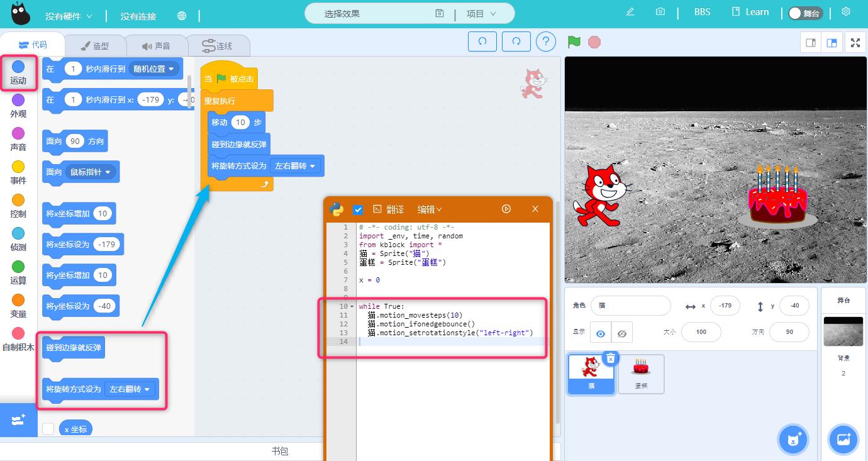The height and width of the screenshot is (461, 868).
Task: Open 左右翻转 dropdown in workspace script
Action: coord(296,166)
